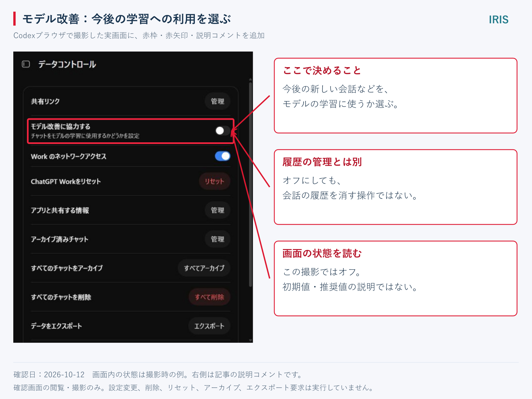This screenshot has width=532, height=399.
Task: Click the IRIS logo text
Action: (x=498, y=20)
